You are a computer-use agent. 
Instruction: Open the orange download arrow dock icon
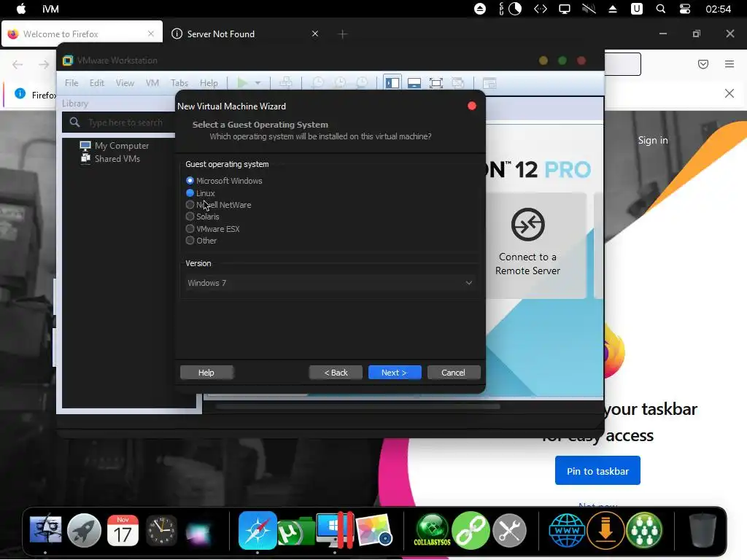click(605, 531)
